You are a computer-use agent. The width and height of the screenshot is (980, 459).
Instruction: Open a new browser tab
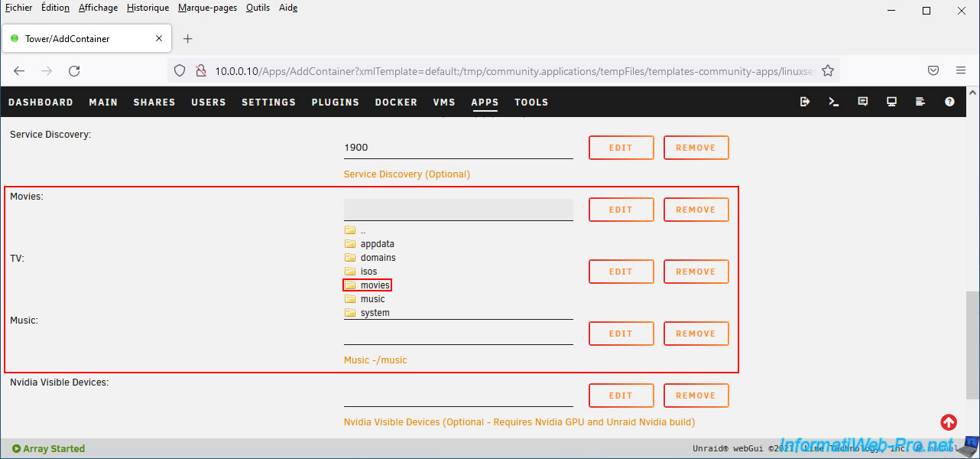[x=188, y=39]
